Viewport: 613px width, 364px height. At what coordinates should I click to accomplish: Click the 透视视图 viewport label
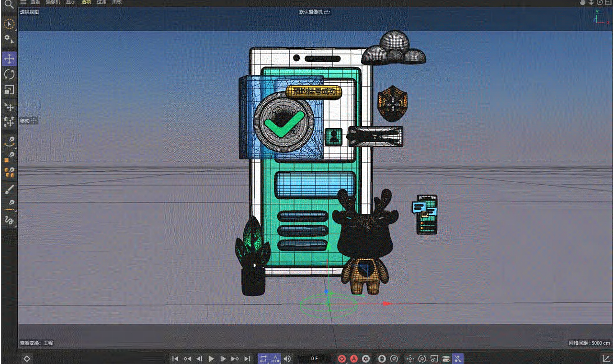(29, 12)
